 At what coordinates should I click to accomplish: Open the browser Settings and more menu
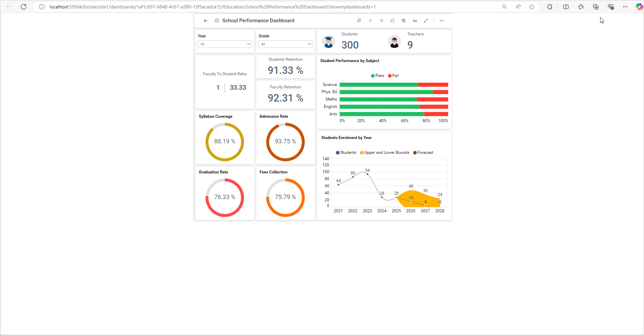click(x=625, y=7)
